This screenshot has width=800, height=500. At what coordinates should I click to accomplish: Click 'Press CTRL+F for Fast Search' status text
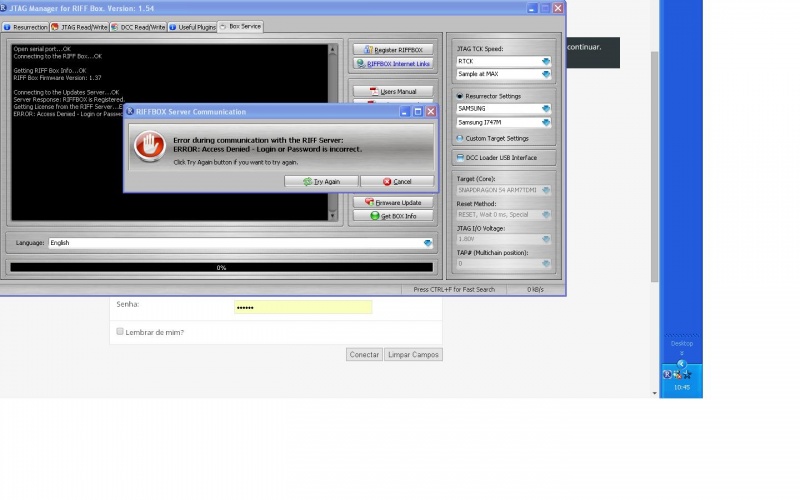[x=454, y=289]
